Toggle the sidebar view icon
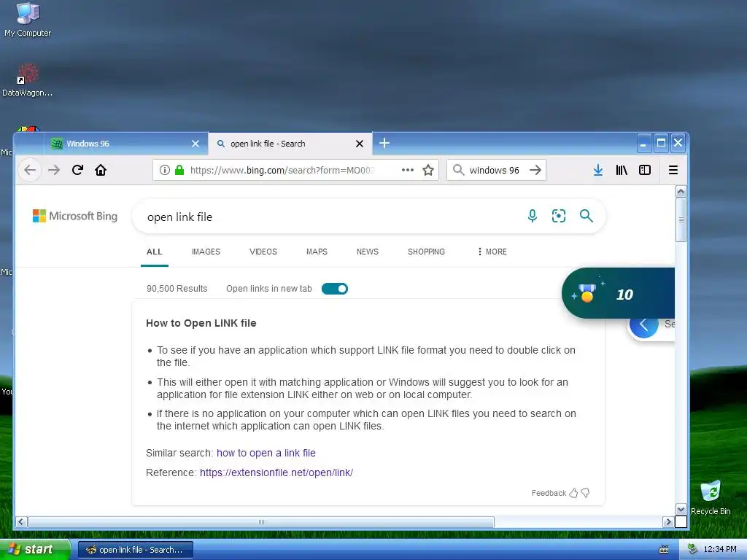This screenshot has width=747, height=560. pos(645,170)
